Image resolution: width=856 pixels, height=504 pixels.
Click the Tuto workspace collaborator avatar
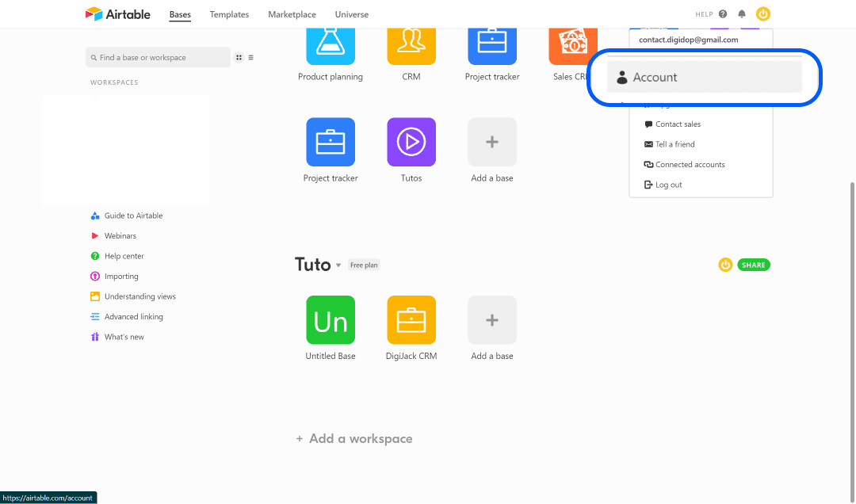pos(725,265)
